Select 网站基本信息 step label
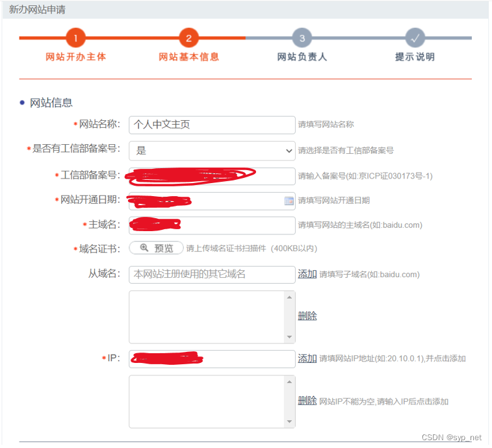The height and width of the screenshot is (448, 492). (x=188, y=56)
